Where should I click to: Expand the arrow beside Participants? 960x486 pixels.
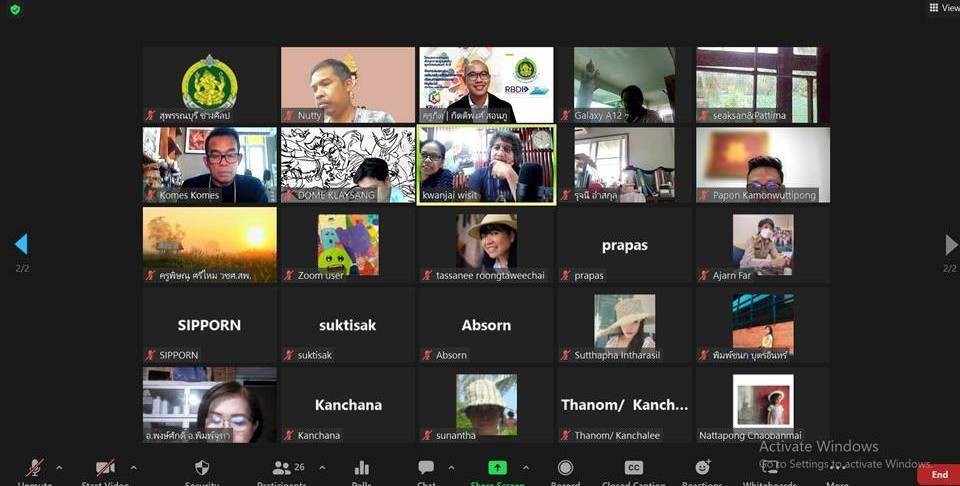pyautogui.click(x=322, y=468)
